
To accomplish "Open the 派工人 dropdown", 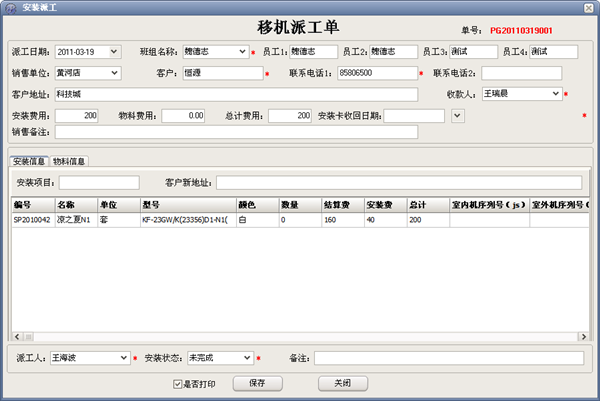I will pos(124,357).
